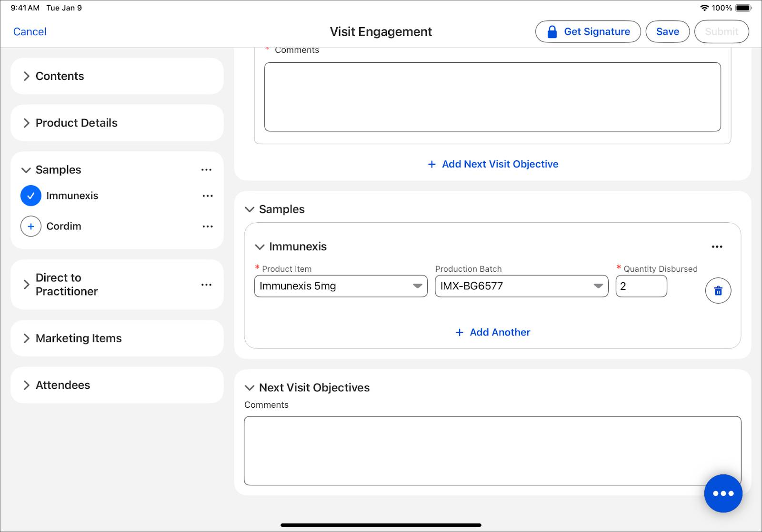The height and width of the screenshot is (532, 762).
Task: Tap the blue floating action button with three dots
Action: [723, 493]
